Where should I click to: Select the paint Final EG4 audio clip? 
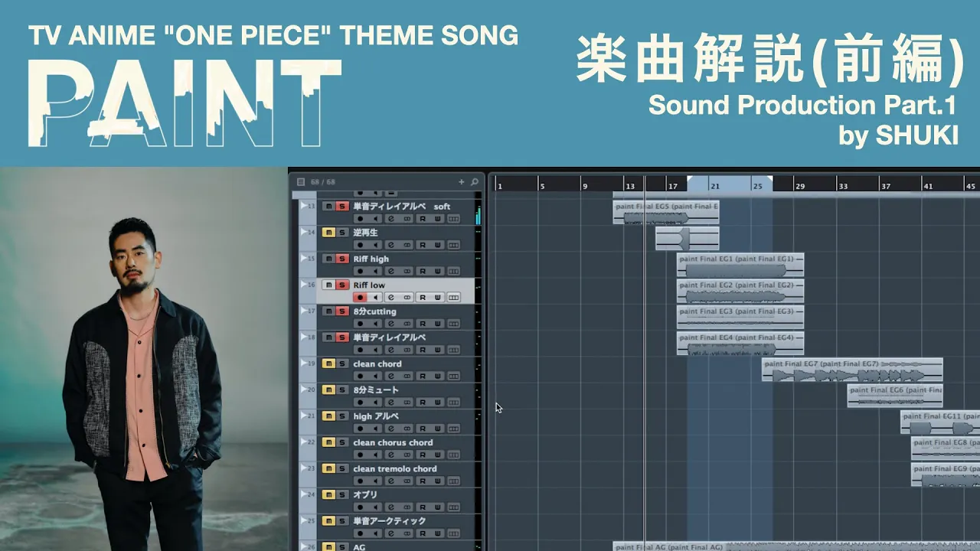tap(740, 344)
